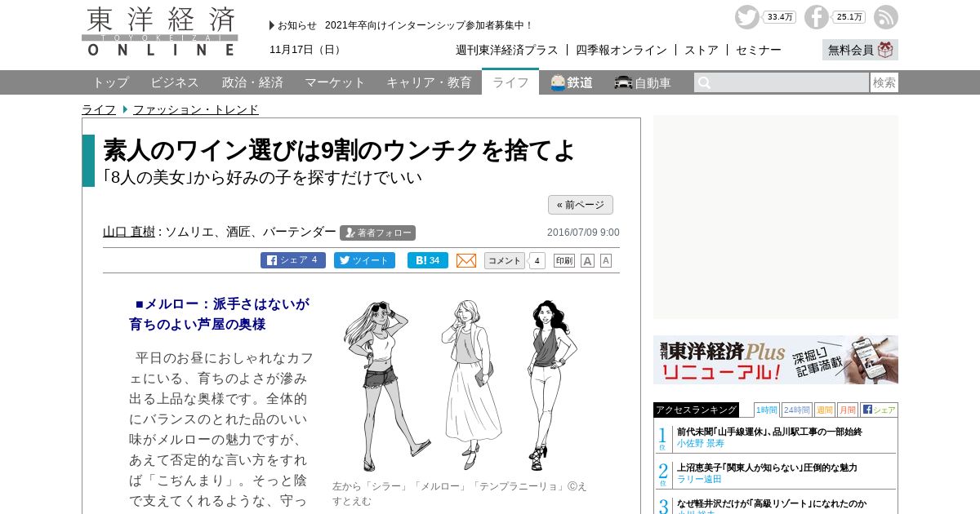Select the シェア ranking tab
This screenshot has height=514, width=980.
click(x=880, y=410)
